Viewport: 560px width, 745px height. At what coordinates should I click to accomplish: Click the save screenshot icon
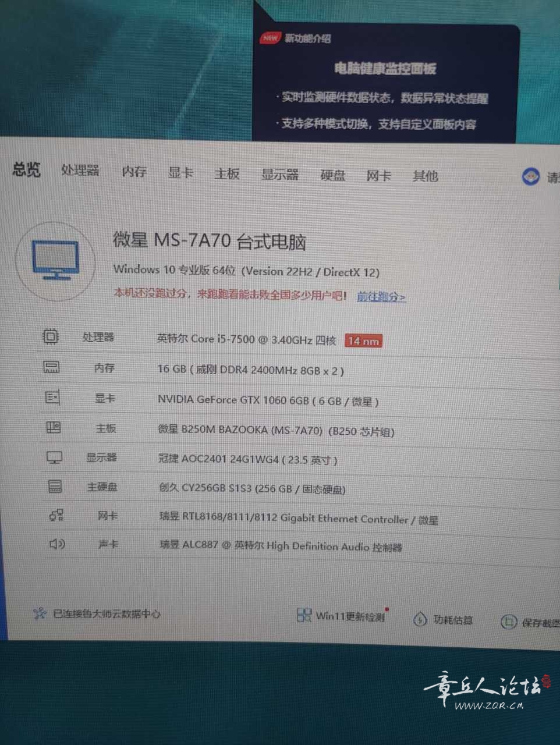(509, 622)
